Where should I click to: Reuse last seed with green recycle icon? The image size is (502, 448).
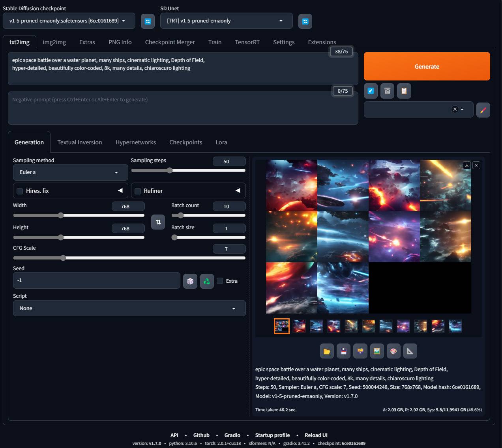tap(207, 281)
